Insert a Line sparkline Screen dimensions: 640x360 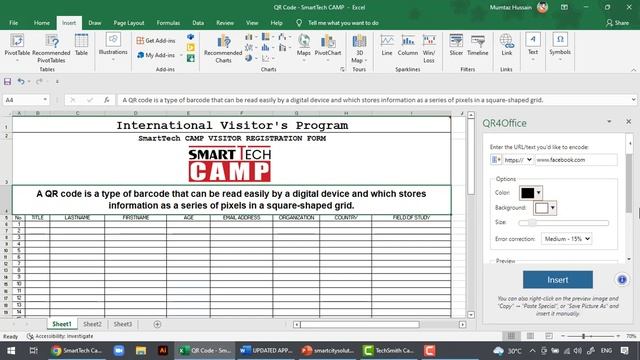coord(387,45)
